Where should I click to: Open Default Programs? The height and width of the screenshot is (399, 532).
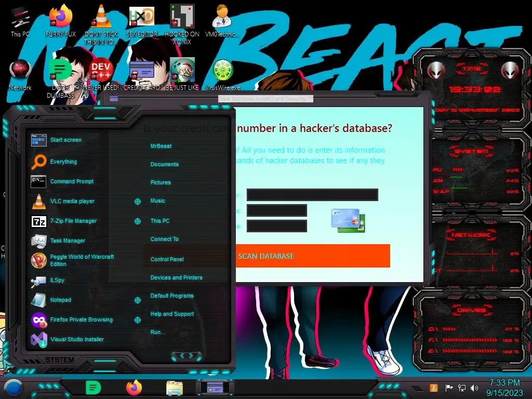(171, 296)
